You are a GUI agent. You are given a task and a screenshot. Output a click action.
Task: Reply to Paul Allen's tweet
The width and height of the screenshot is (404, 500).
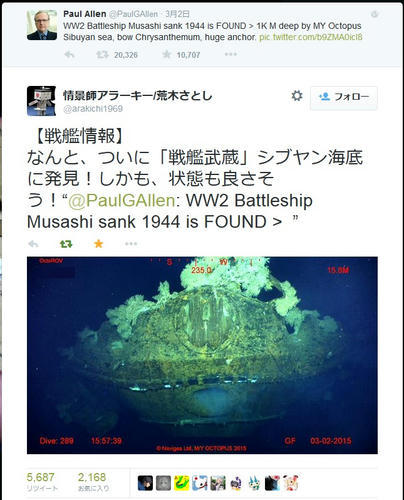point(69,54)
